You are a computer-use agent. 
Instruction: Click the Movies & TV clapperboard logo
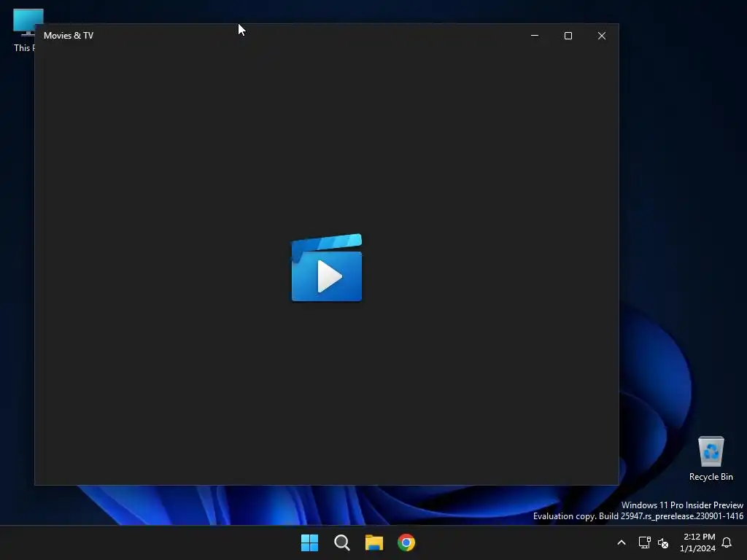(x=327, y=268)
